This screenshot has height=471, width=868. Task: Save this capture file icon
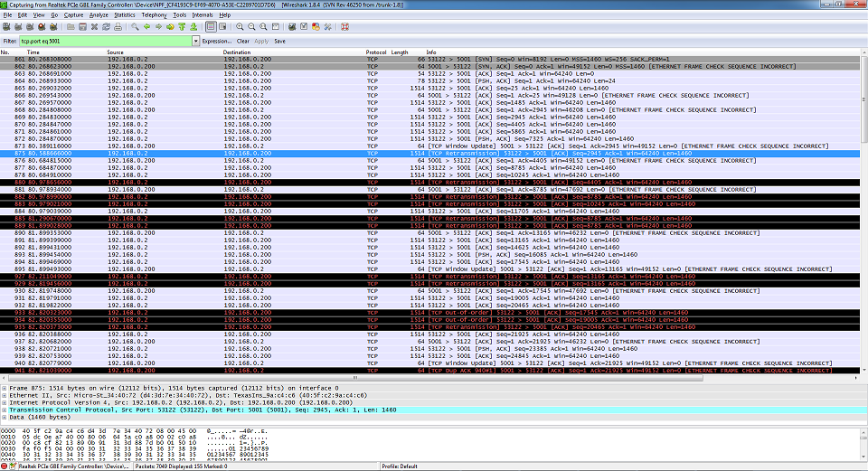pos(82,26)
